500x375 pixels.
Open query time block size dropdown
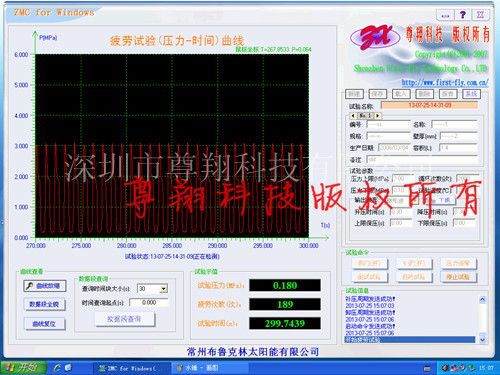click(163, 289)
